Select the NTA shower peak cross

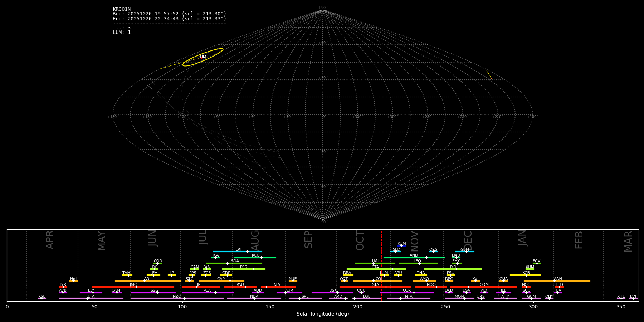(x=401, y=298)
